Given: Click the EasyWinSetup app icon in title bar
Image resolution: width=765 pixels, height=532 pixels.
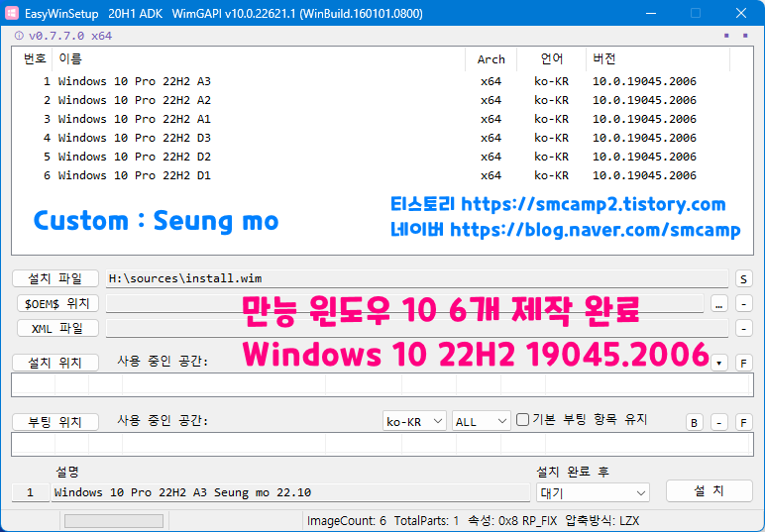Looking at the screenshot, I should pos(11,13).
